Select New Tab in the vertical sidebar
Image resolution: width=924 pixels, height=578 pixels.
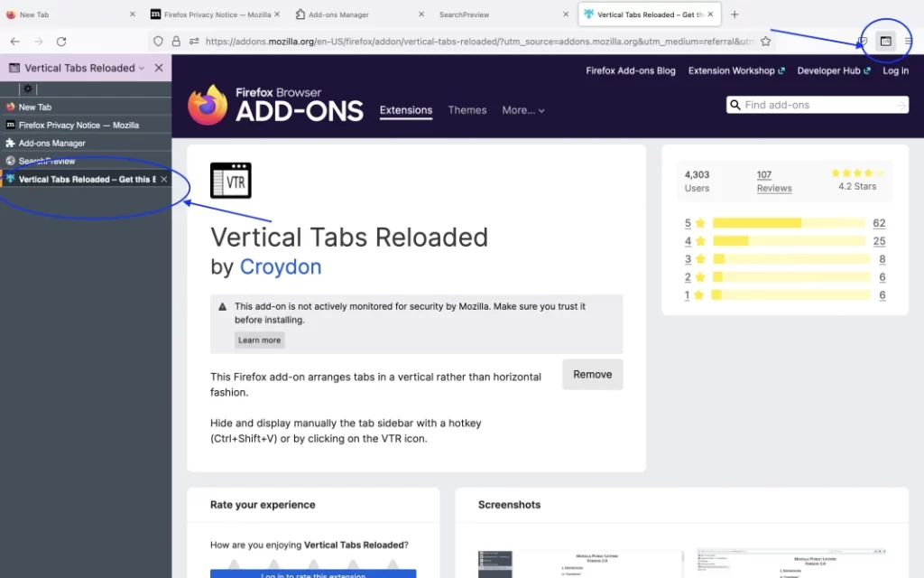pos(86,107)
